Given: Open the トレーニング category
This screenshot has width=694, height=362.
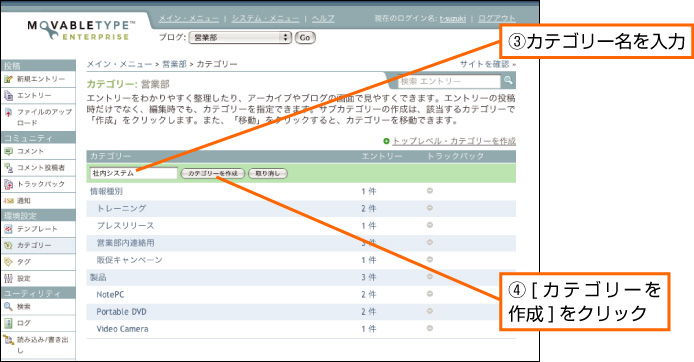Looking at the screenshot, I should (121, 208).
